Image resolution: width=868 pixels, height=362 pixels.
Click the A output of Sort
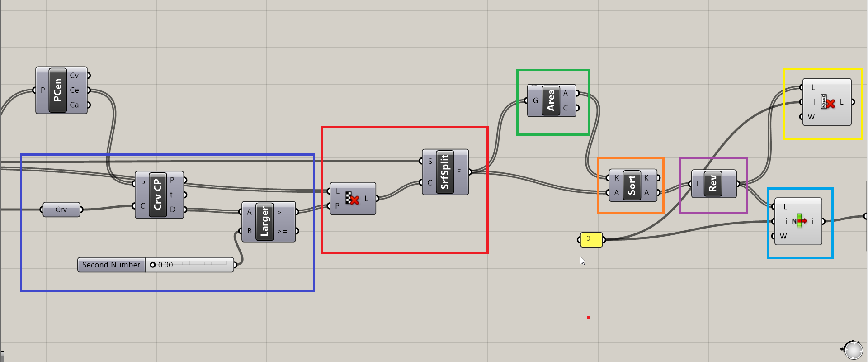[646, 192]
